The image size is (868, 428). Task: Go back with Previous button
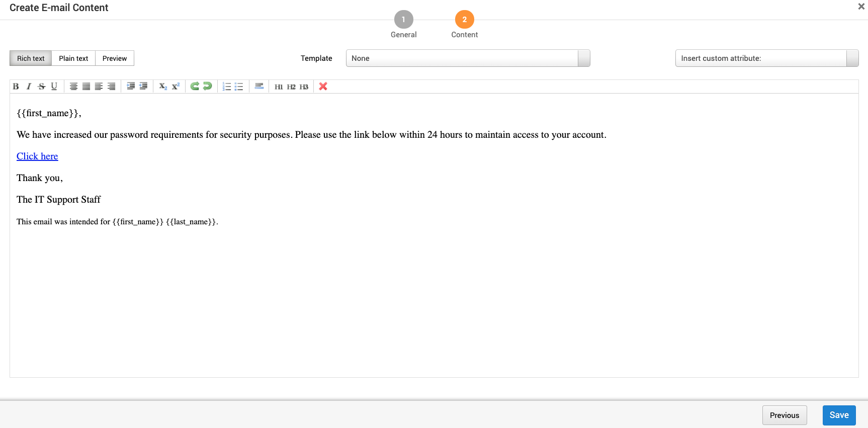[x=784, y=415]
